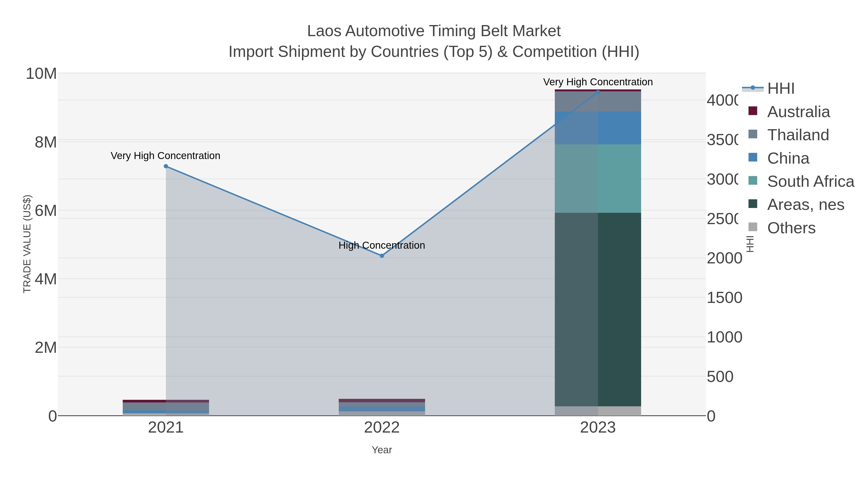The image size is (868, 488).
Task: Click the 'High Concentration' annotation for 2022
Action: click(382, 245)
